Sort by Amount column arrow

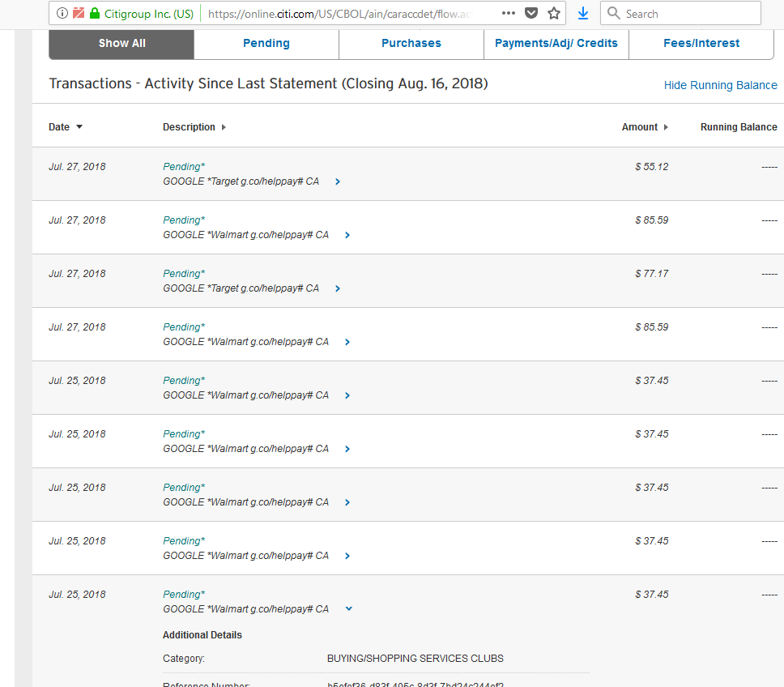tap(666, 127)
